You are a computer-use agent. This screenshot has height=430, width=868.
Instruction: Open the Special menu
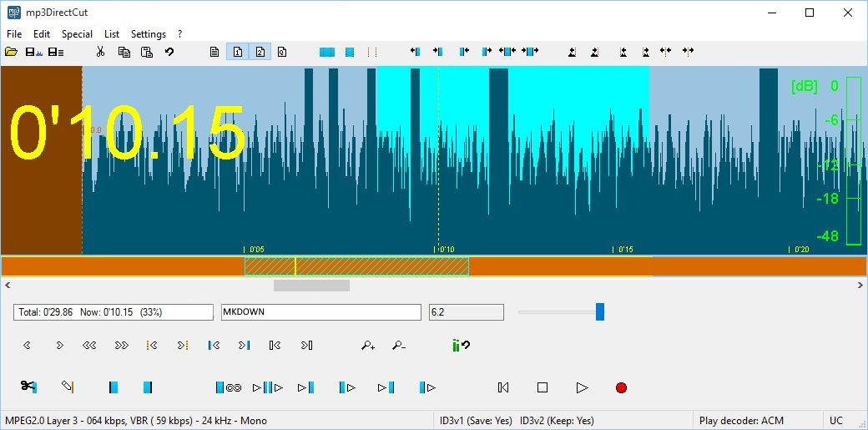(77, 33)
